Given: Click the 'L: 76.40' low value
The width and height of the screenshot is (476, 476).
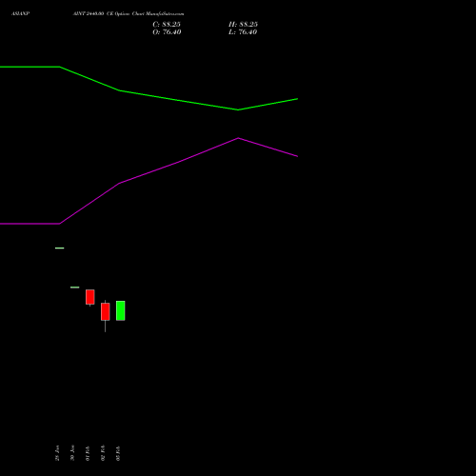Looking at the screenshot, I should pos(243,32).
